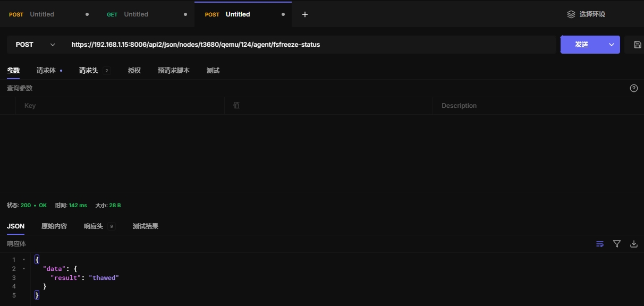This screenshot has width=644, height=306.
Task: Switch to the 原始内容 response tab
Action: pos(54,226)
